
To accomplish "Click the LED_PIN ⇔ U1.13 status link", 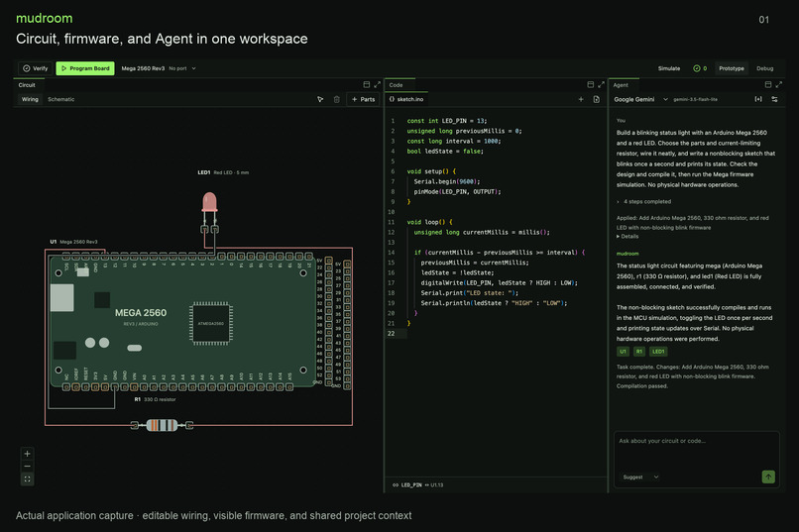I will (418, 485).
